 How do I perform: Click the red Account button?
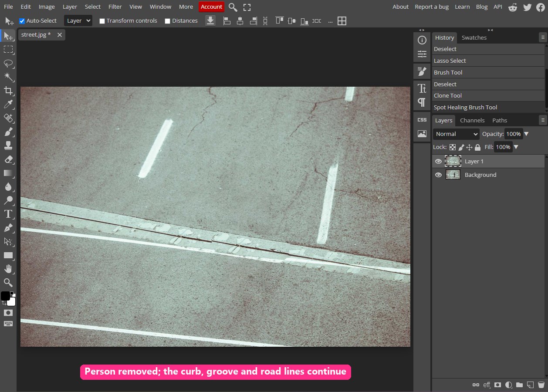point(211,7)
